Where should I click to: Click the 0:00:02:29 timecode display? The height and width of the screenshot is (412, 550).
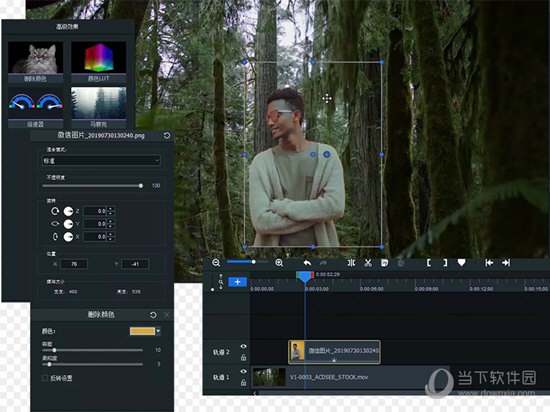coord(328,274)
